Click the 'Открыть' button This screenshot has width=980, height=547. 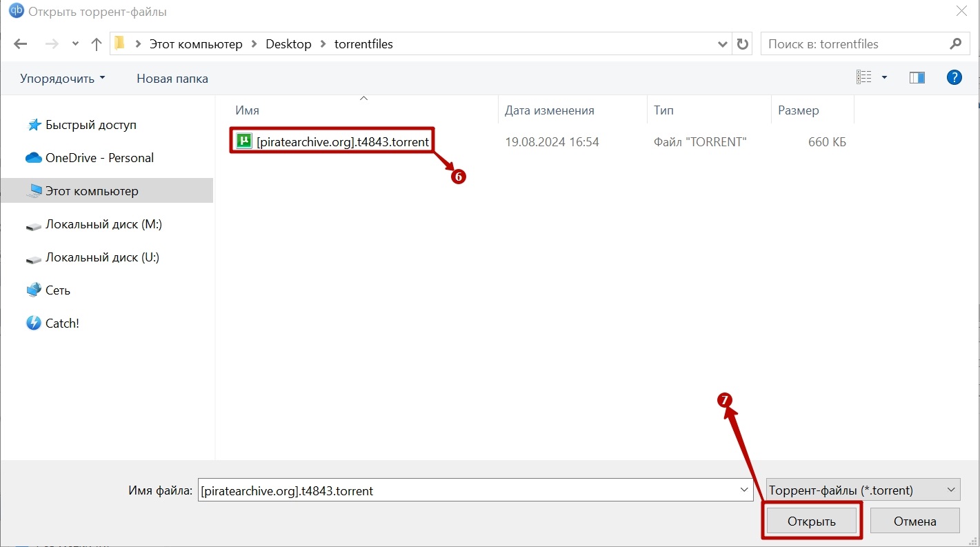(x=812, y=521)
